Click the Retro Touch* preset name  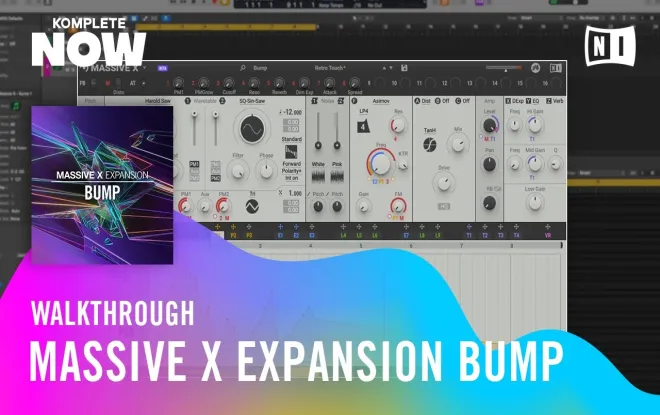tap(330, 68)
